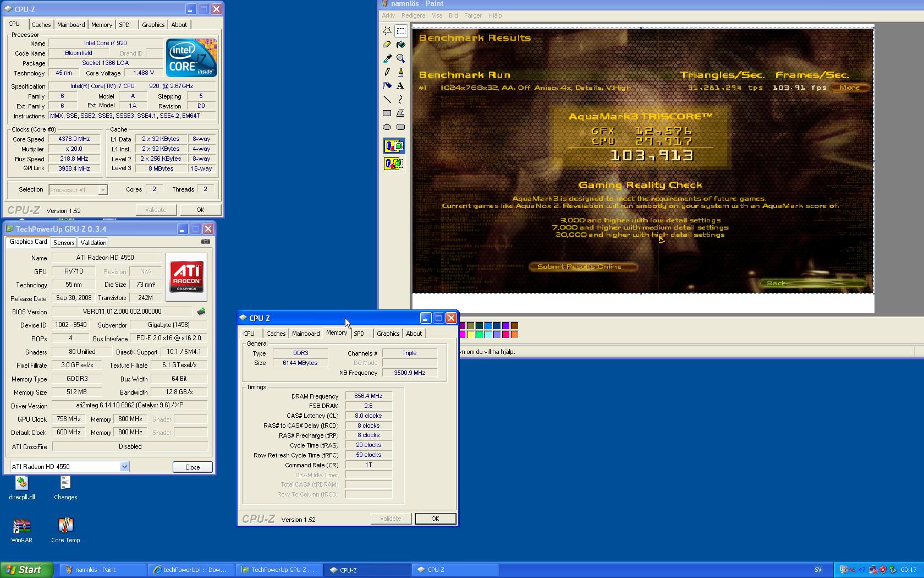This screenshot has height=578, width=924.
Task: Select the Ellipse tool in Paint
Action: [387, 127]
